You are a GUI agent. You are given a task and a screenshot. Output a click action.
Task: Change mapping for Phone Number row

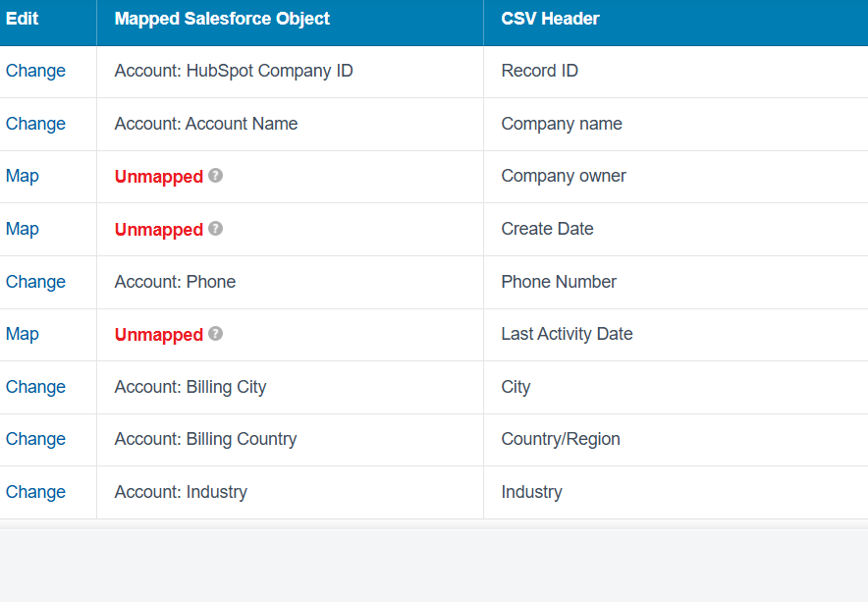pyautogui.click(x=35, y=282)
